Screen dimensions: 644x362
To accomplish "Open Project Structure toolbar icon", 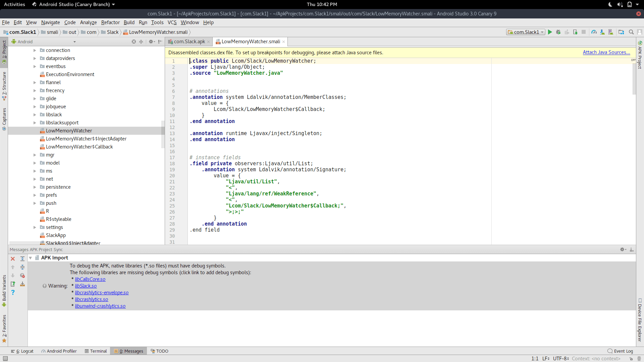I will pos(621,32).
